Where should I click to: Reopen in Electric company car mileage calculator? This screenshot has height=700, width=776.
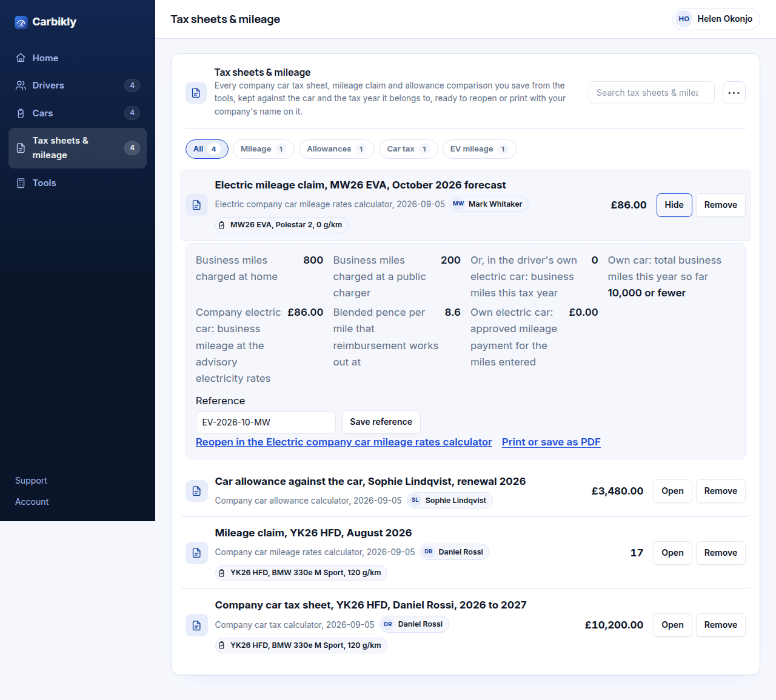coord(344,442)
